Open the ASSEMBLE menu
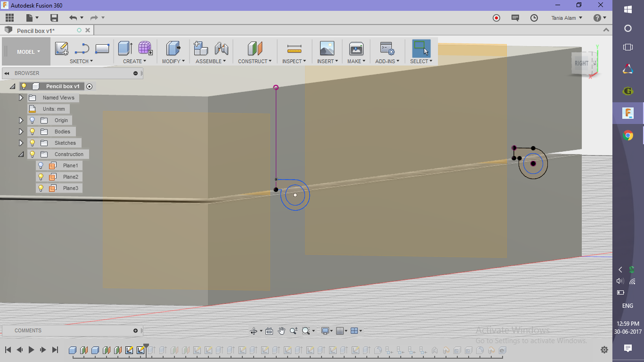The image size is (644, 362). tap(211, 61)
